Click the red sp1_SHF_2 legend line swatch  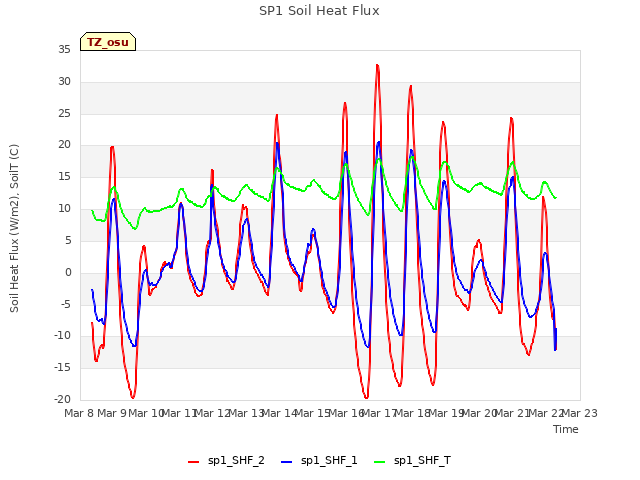(193, 462)
